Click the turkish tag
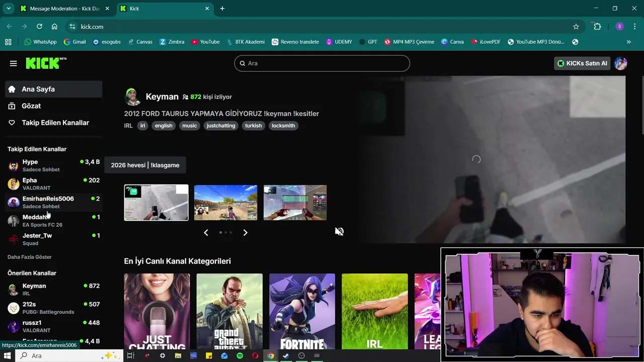Screen dimensions: 644x362 (x=254, y=126)
